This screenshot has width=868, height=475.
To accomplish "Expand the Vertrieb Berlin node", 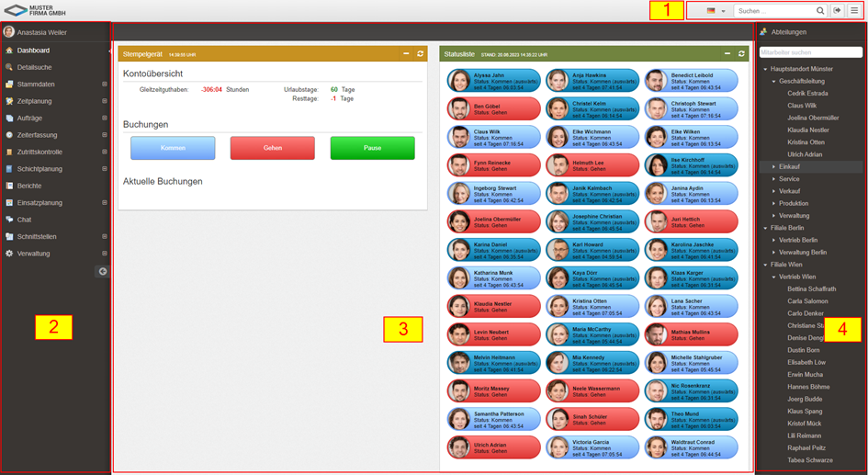I will [773, 240].
